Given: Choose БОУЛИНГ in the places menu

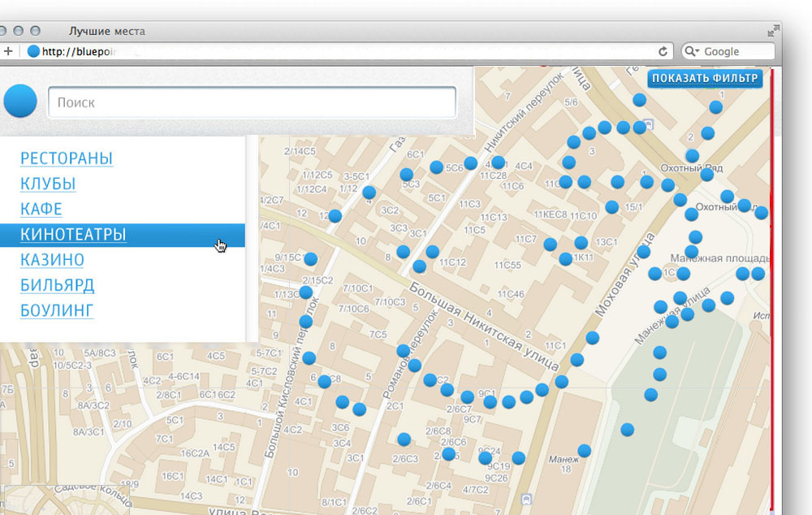Looking at the screenshot, I should pyautogui.click(x=57, y=310).
